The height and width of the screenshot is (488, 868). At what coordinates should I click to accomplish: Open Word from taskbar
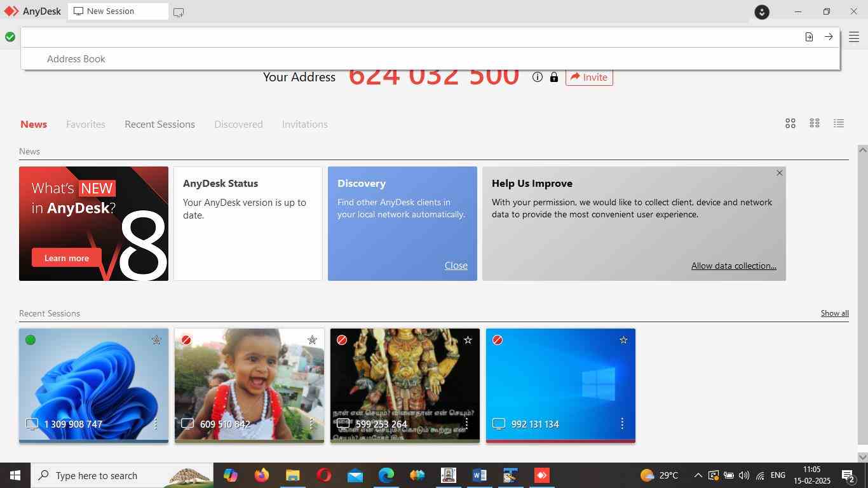(x=480, y=475)
